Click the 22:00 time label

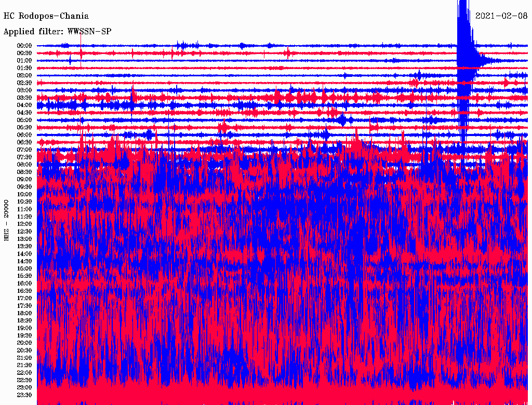coord(24,373)
